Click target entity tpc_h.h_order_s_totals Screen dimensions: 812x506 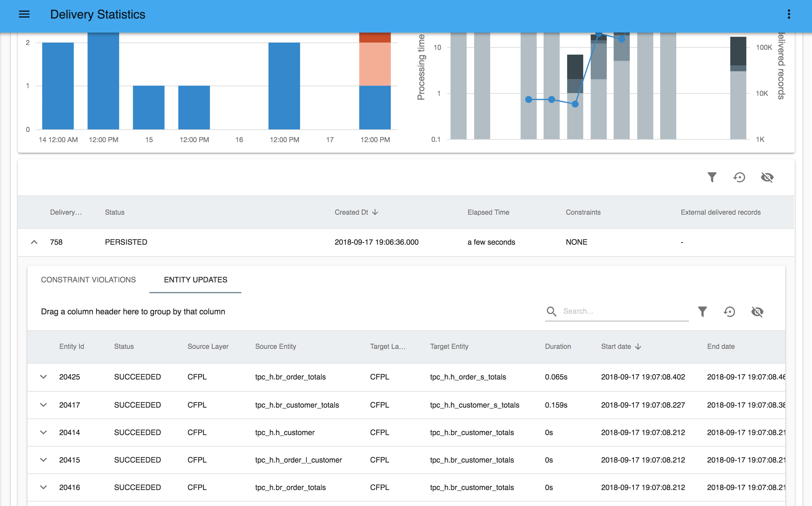click(468, 377)
